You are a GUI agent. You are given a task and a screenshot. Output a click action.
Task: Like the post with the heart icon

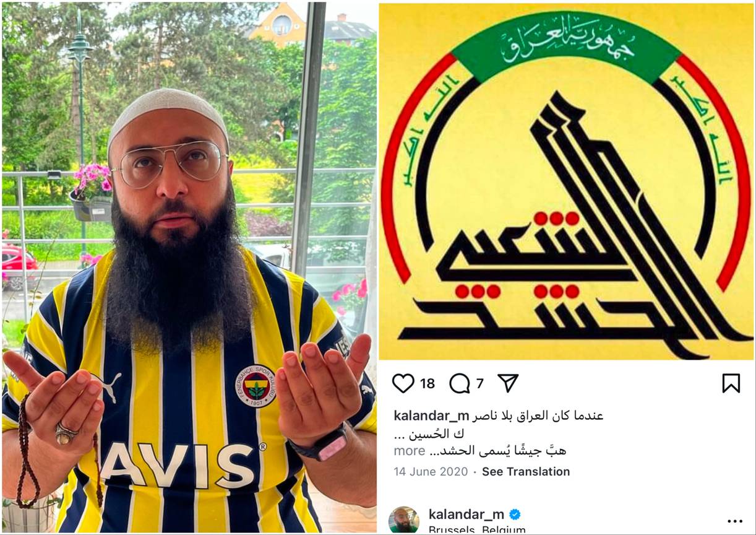(403, 383)
